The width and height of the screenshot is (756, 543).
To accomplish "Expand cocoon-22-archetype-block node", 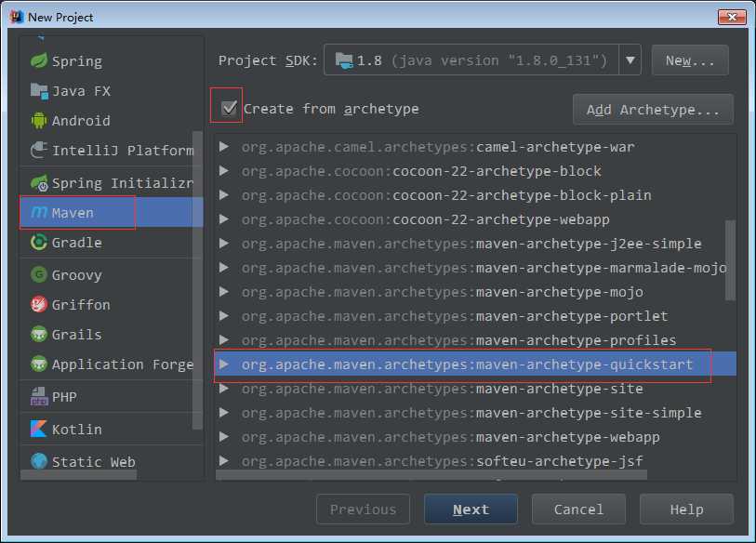I will pyautogui.click(x=224, y=170).
